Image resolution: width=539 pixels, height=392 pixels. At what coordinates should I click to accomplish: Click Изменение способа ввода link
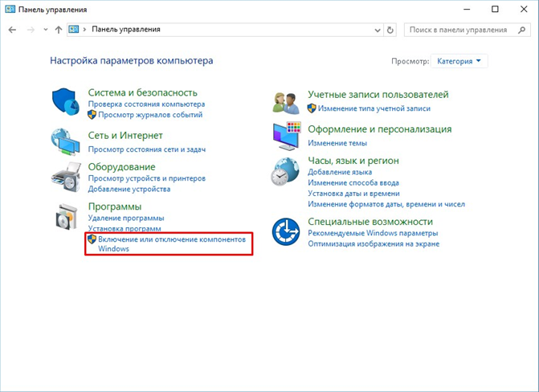pos(353,182)
